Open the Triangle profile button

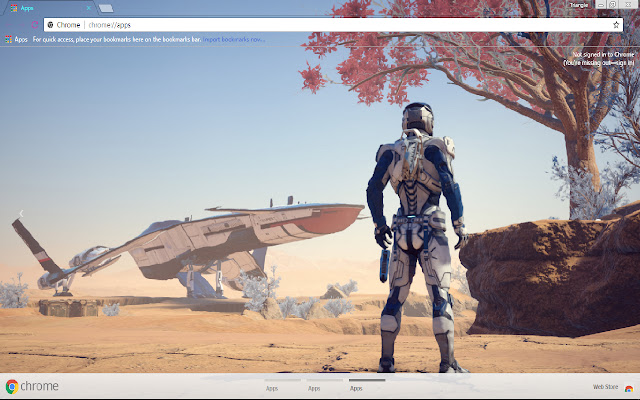[578, 5]
